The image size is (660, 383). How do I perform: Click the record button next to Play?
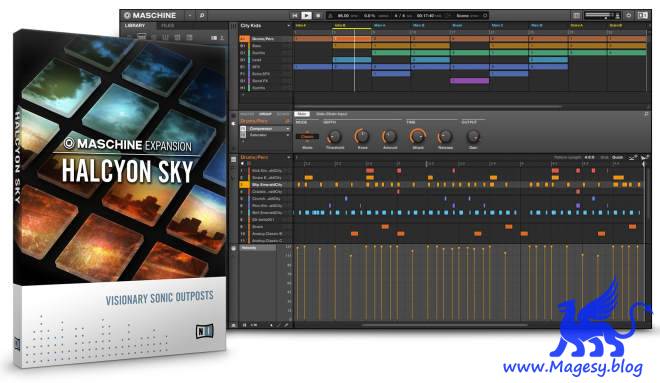point(318,16)
